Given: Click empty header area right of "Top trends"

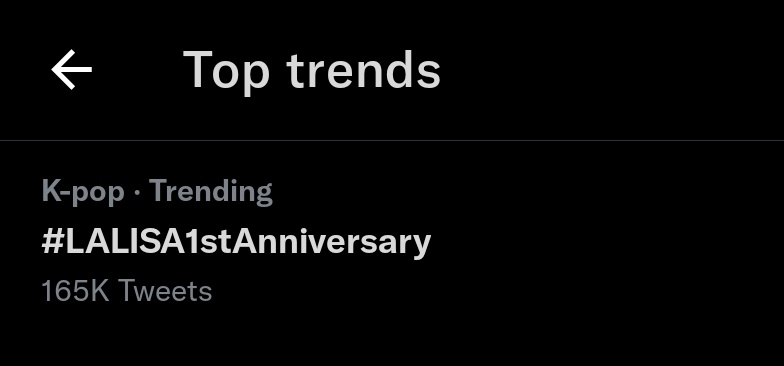Looking at the screenshot, I should (610, 70).
